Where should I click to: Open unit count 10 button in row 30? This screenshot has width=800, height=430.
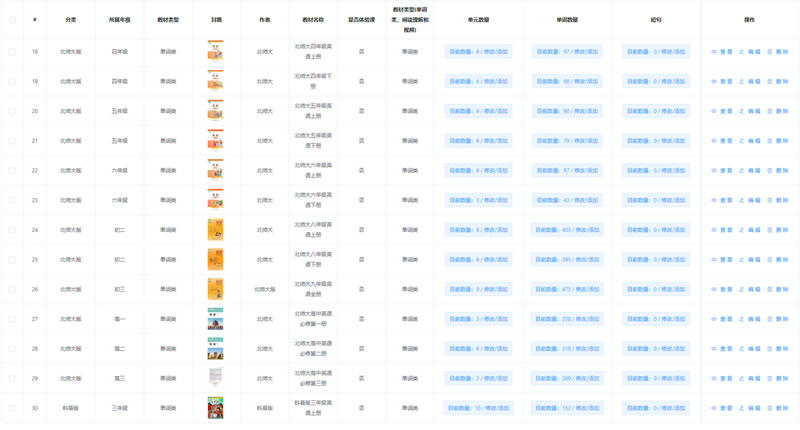478,408
